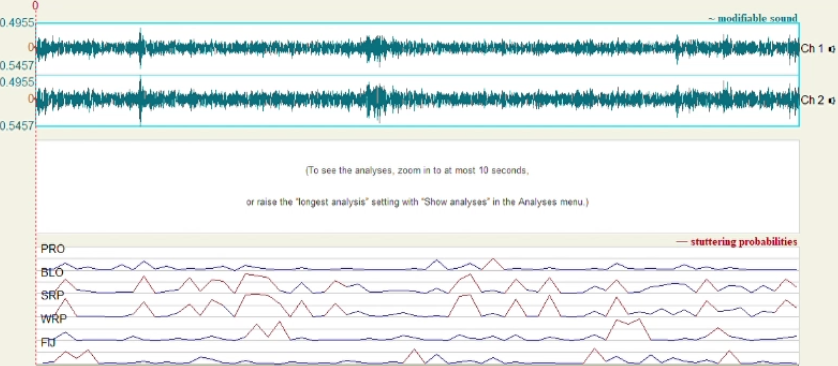Select the WRP tier label
This screenshot has height=366, width=838.
[53, 319]
